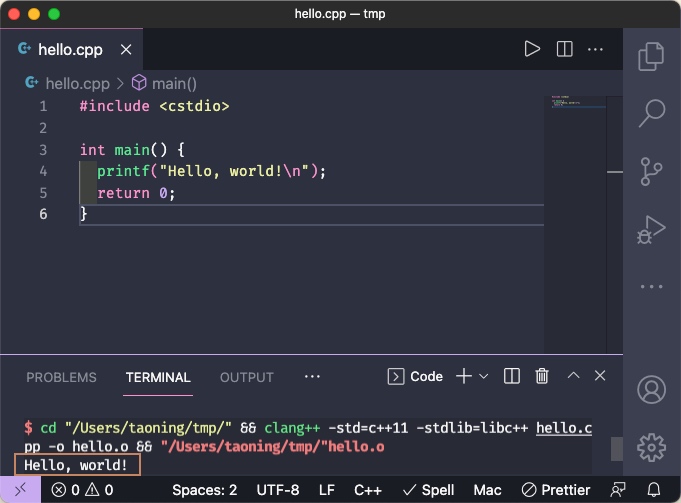The image size is (681, 503).
Task: Toggle maximized panel size with chevron up
Action: (x=573, y=376)
